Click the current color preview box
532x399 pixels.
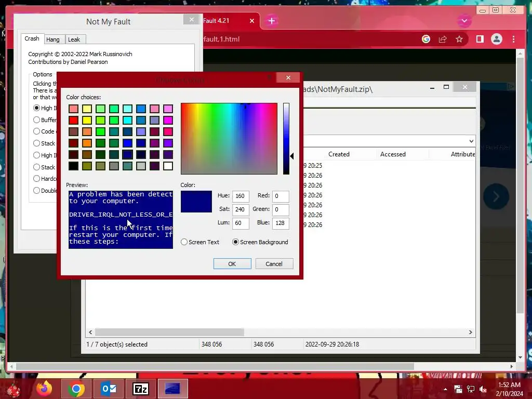[196, 202]
